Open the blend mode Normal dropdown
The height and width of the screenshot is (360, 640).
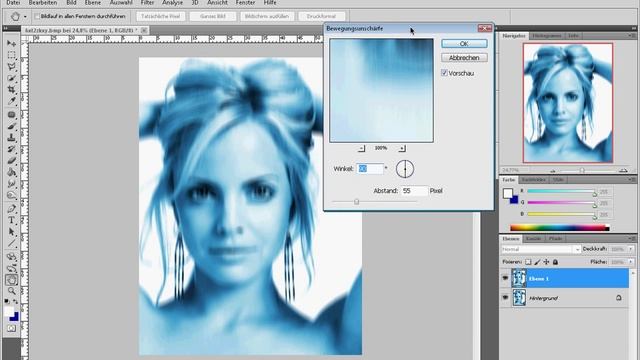pos(540,249)
